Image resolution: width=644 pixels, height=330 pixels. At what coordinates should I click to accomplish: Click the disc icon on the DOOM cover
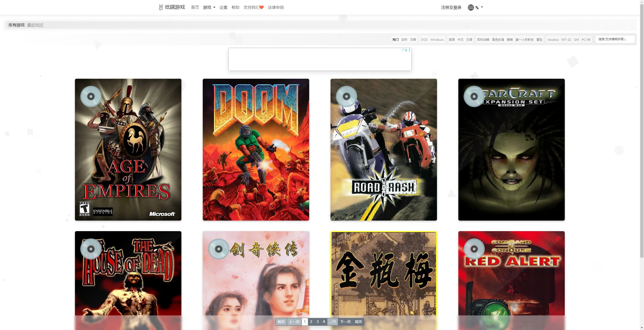[219, 96]
